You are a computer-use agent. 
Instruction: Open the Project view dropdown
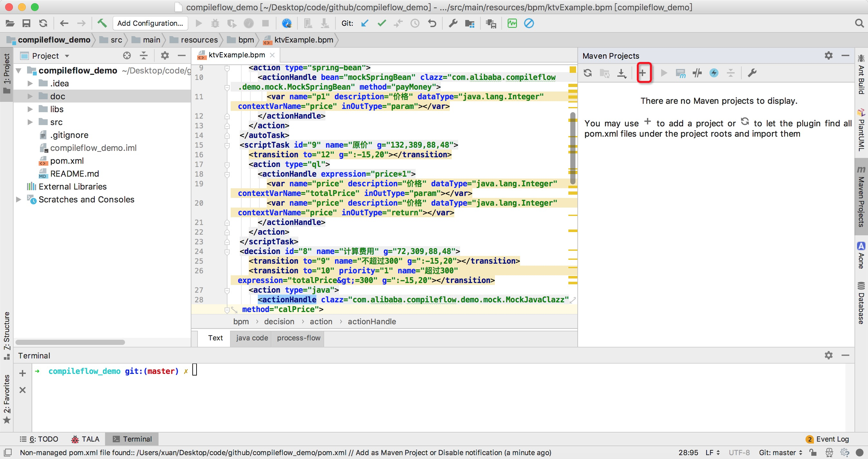67,56
